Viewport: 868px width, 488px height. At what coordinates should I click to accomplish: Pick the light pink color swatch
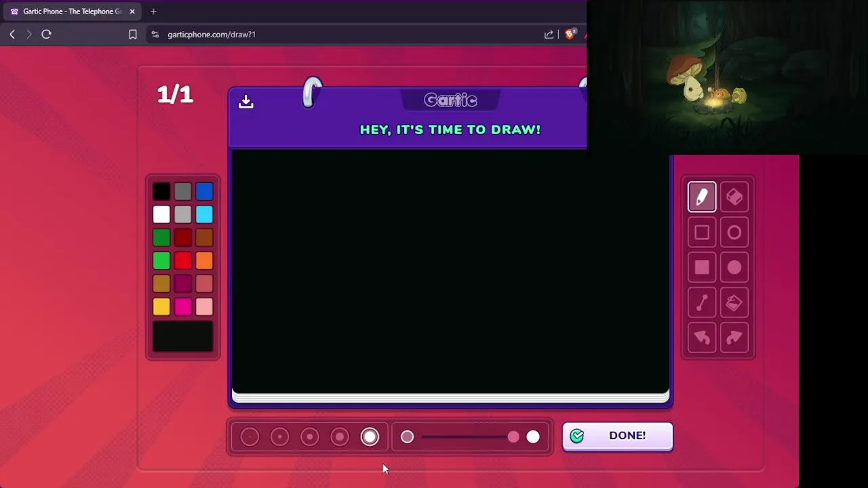[204, 307]
